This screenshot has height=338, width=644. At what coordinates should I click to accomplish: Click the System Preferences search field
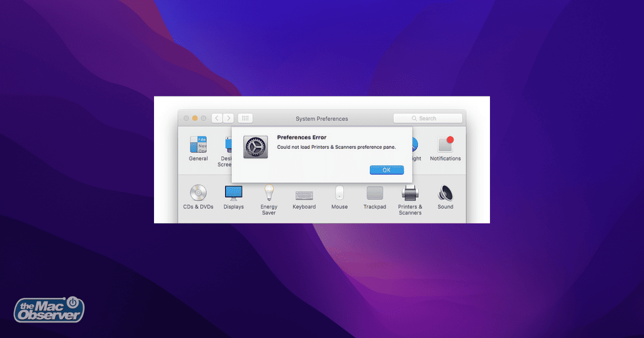428,118
